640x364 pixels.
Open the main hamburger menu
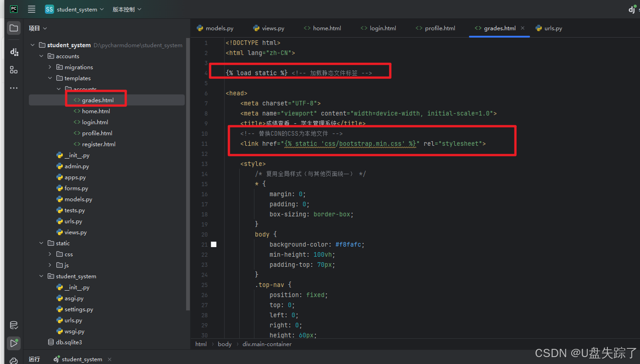[32, 9]
